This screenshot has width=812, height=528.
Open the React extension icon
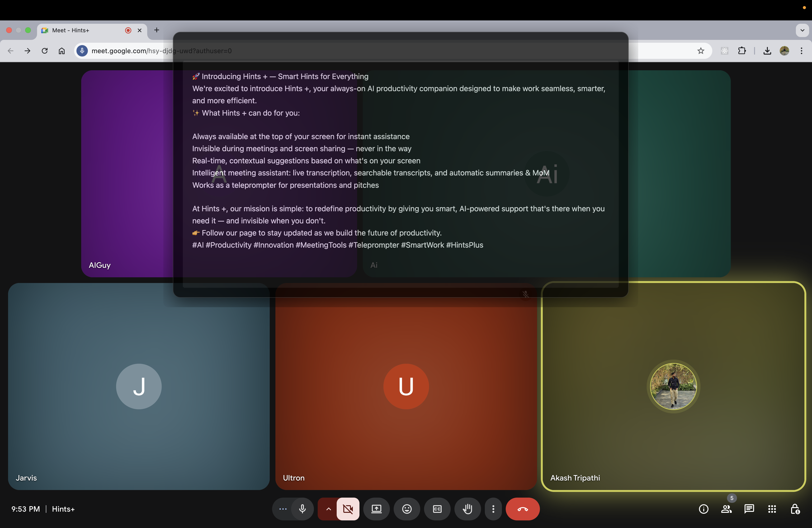coord(724,51)
